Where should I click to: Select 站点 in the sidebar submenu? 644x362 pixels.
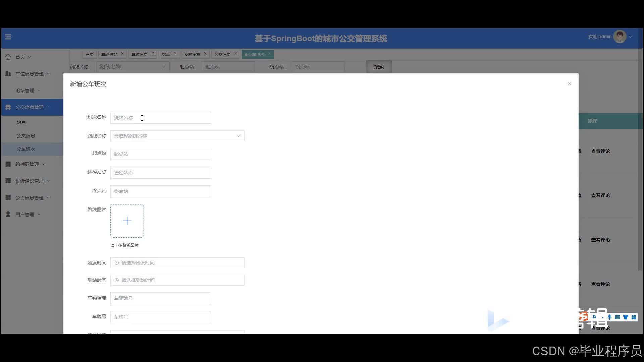coord(21,122)
